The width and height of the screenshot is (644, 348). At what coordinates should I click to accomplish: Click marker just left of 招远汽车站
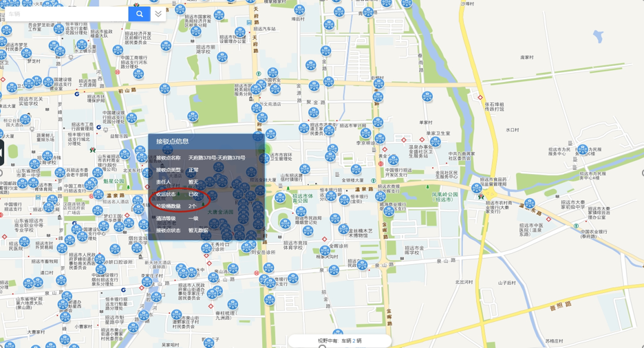click(240, 32)
